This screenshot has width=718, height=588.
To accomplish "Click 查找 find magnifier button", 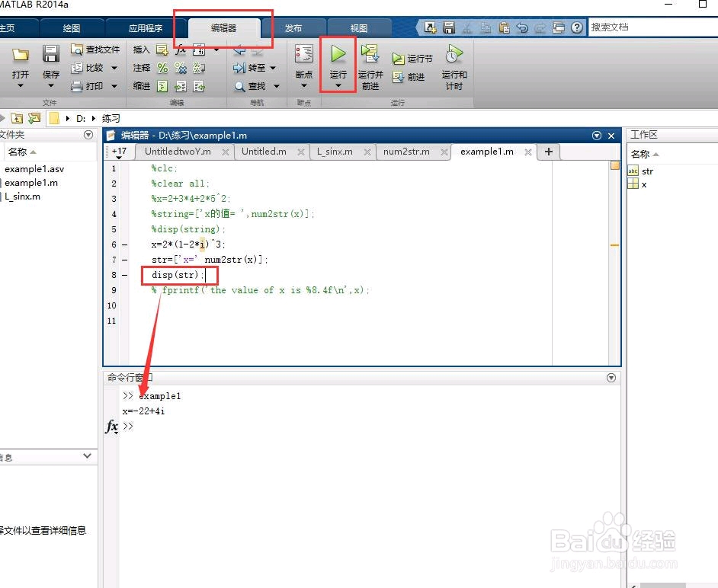I will (250, 86).
